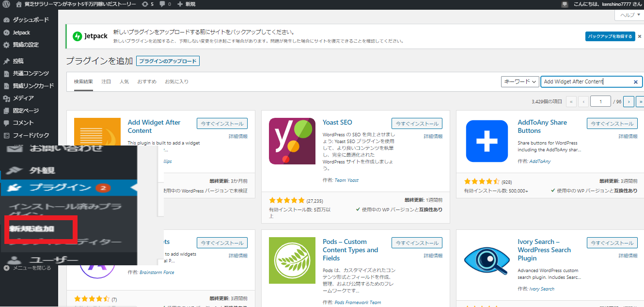Install Yoast SEO now
This screenshot has width=644, height=307.
click(x=417, y=124)
